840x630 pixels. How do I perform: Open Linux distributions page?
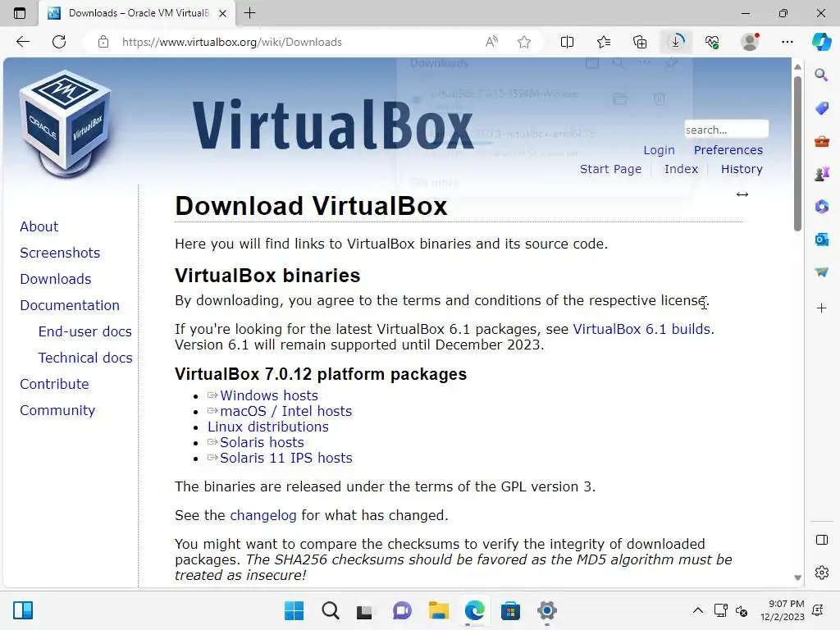click(x=268, y=427)
